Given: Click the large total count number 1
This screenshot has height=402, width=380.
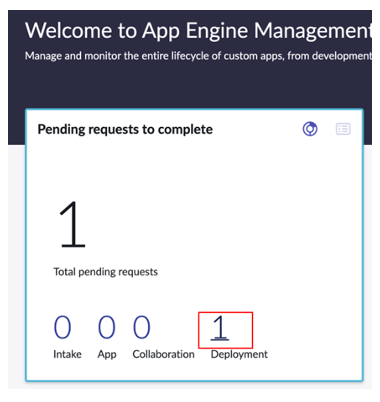Looking at the screenshot, I should (x=73, y=224).
